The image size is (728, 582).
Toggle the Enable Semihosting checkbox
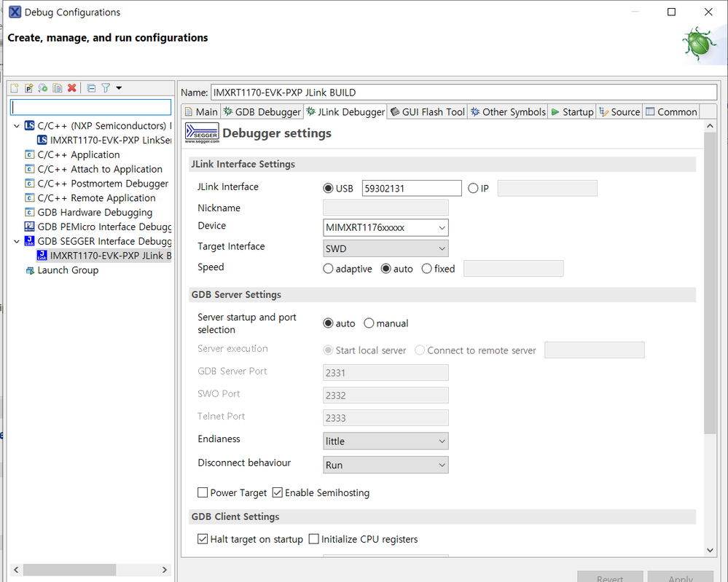point(277,492)
